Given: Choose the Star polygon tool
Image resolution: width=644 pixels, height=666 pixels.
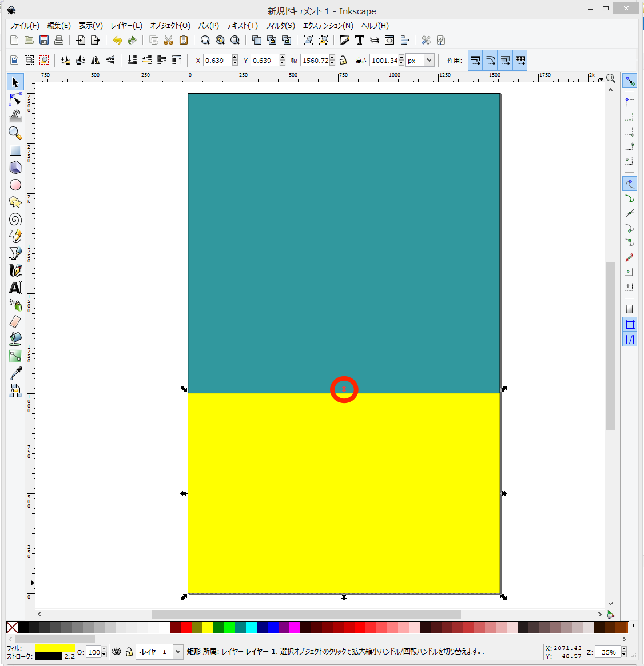Looking at the screenshot, I should tap(15, 202).
